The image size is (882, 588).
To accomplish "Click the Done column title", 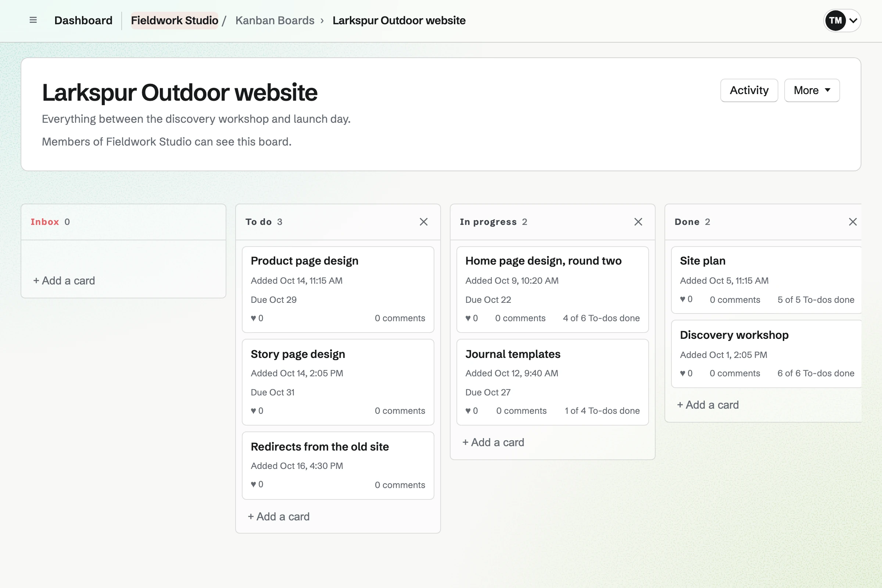I will 686,222.
